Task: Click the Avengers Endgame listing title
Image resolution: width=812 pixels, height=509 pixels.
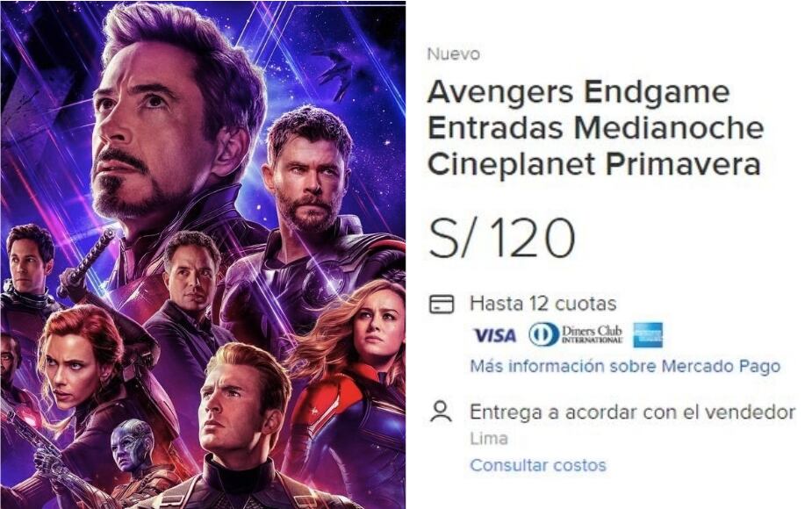Action: pos(595,128)
